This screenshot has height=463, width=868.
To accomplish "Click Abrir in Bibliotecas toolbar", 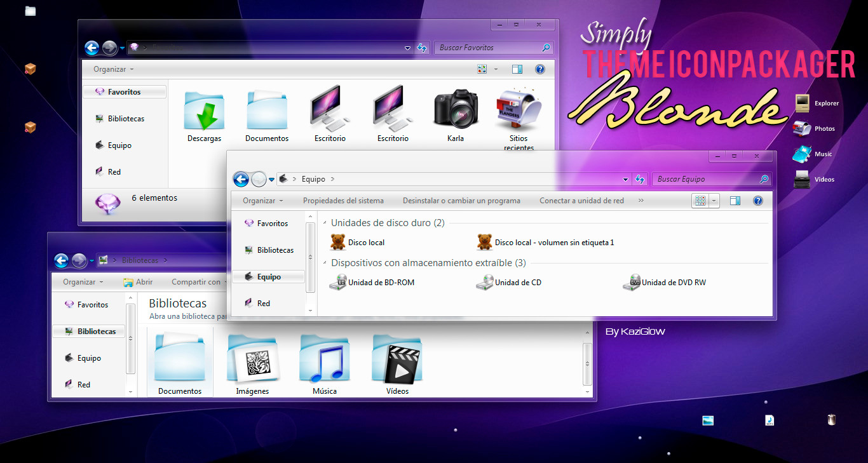I will (x=138, y=282).
